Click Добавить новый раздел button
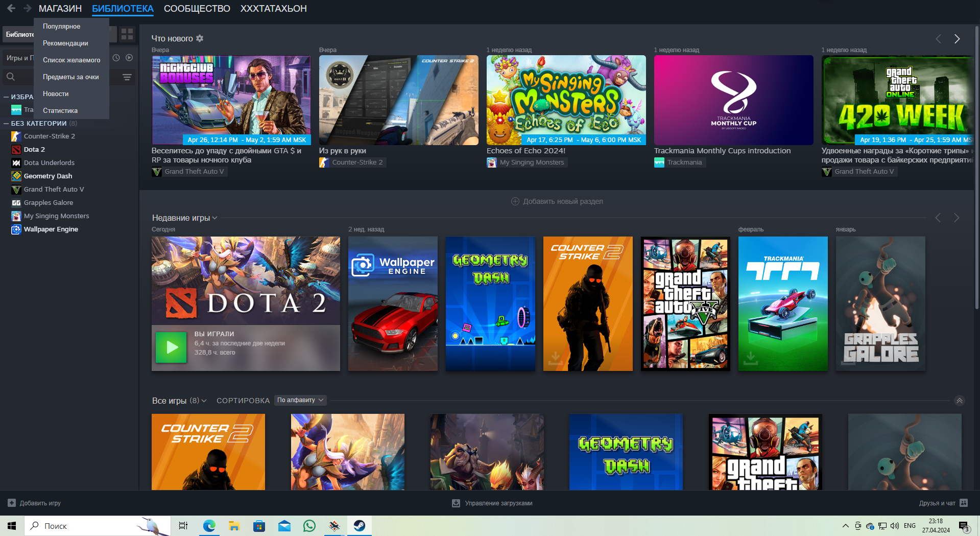This screenshot has height=536, width=980. [x=557, y=201]
